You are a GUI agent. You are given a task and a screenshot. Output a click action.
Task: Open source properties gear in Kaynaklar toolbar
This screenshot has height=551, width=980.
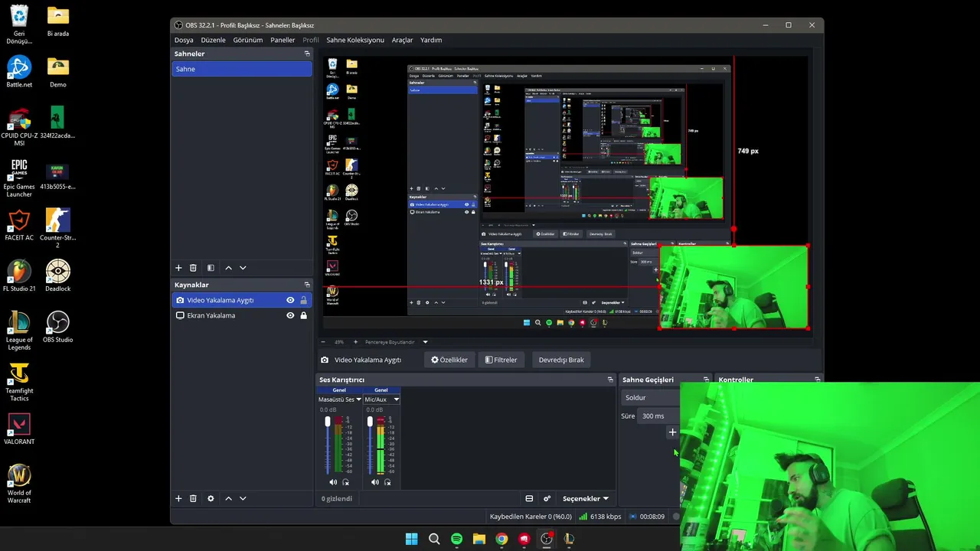coord(211,498)
